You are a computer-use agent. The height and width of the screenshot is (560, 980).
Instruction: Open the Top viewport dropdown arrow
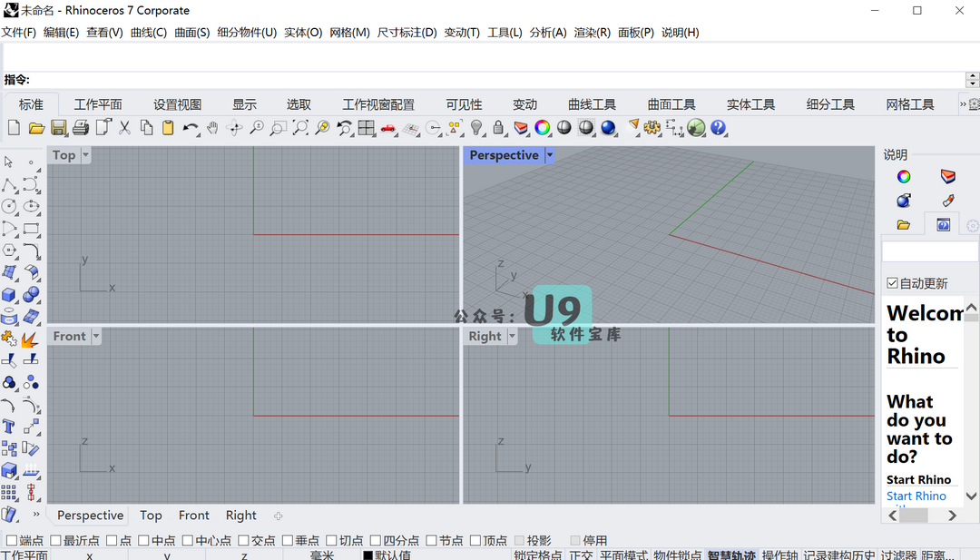[x=85, y=155]
